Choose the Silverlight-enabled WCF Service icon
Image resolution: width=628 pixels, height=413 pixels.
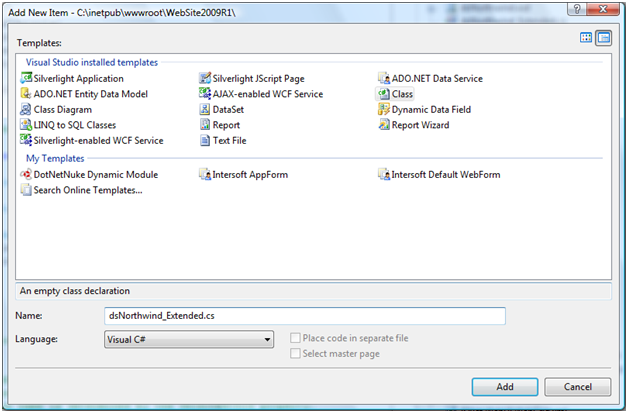click(x=26, y=140)
